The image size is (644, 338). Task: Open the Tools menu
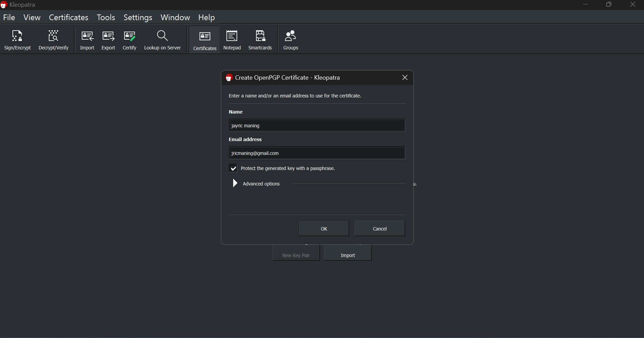[106, 17]
